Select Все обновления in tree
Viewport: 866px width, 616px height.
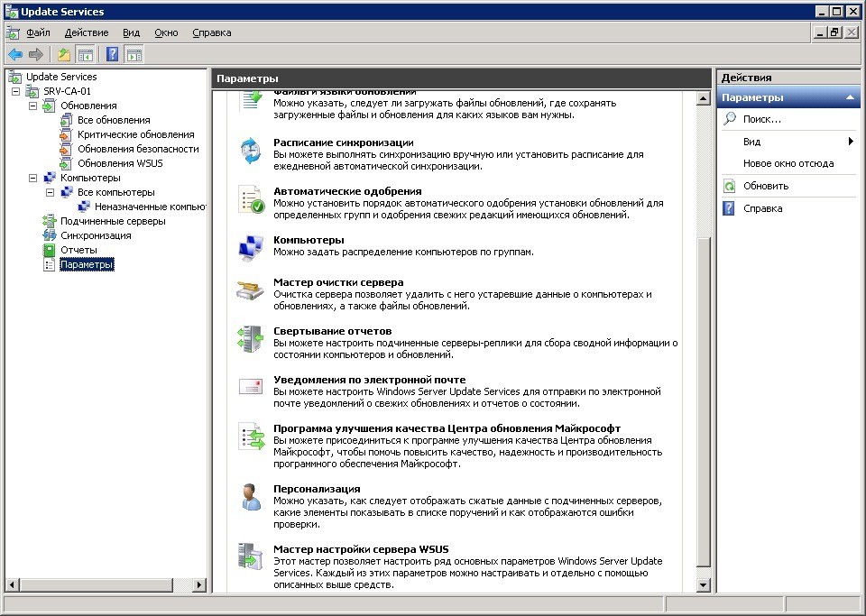click(x=114, y=120)
